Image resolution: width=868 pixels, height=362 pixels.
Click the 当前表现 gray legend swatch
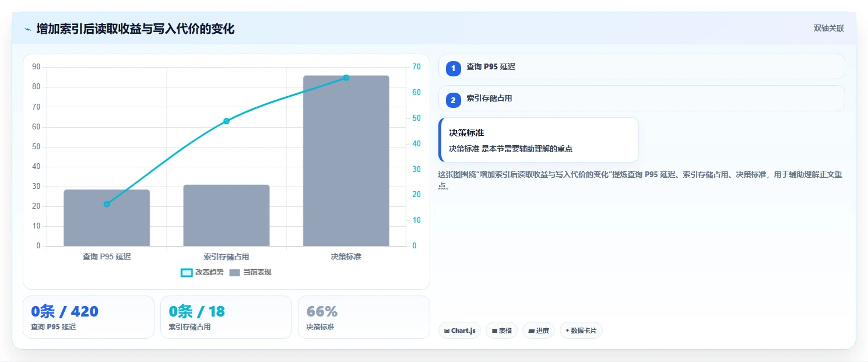234,273
